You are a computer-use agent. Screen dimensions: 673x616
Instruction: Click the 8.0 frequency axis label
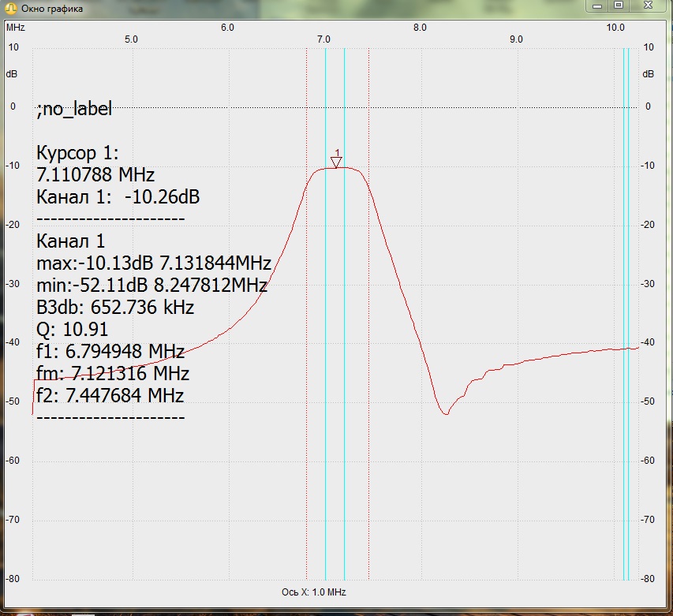coord(420,28)
